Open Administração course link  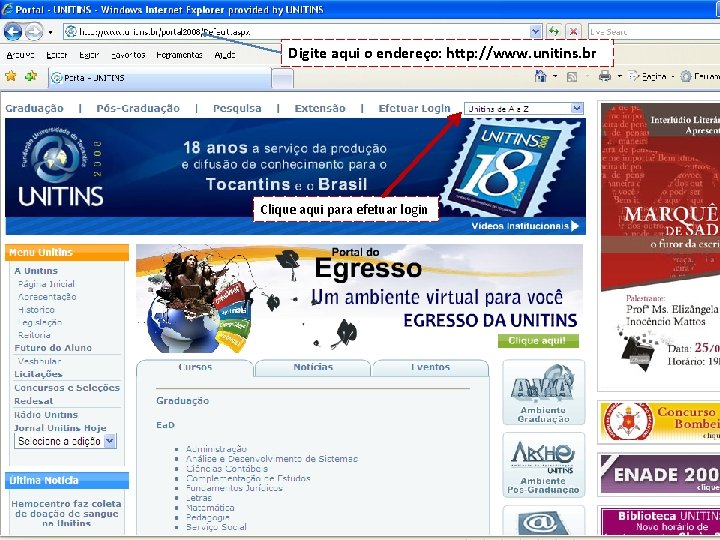pos(216,449)
